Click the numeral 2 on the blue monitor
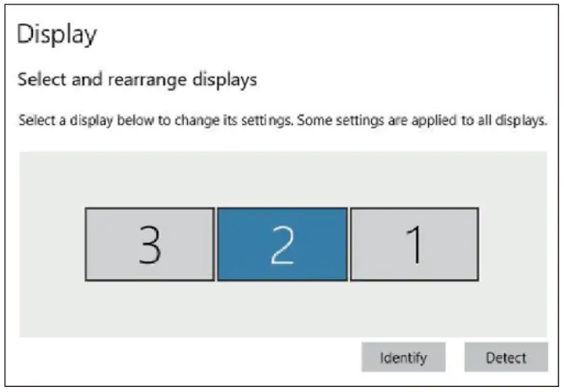Screen dimensions: 564x392 tap(282, 245)
